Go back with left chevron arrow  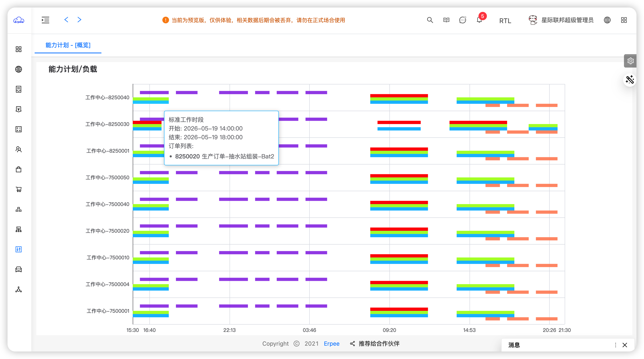coord(66,20)
